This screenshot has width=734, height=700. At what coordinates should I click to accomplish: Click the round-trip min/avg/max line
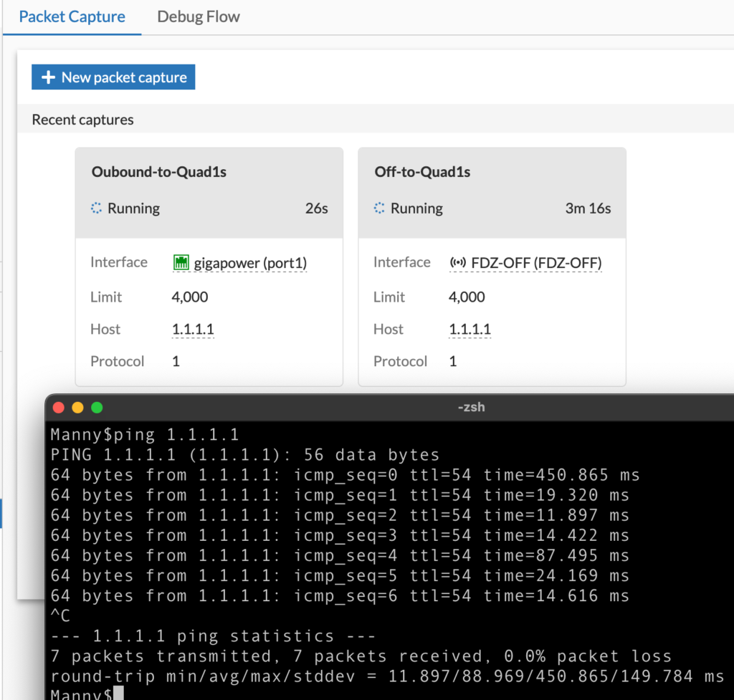[387, 676]
